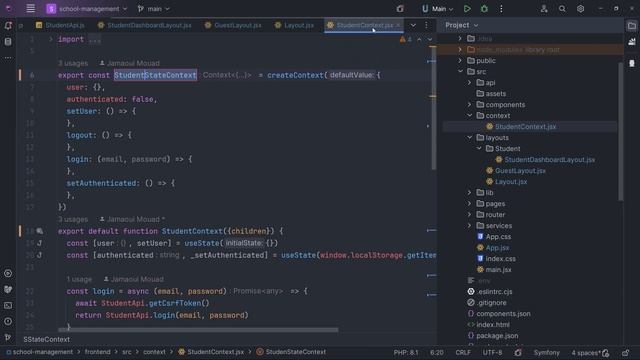
Task: Collapse the src folder
Action: tap(460, 71)
